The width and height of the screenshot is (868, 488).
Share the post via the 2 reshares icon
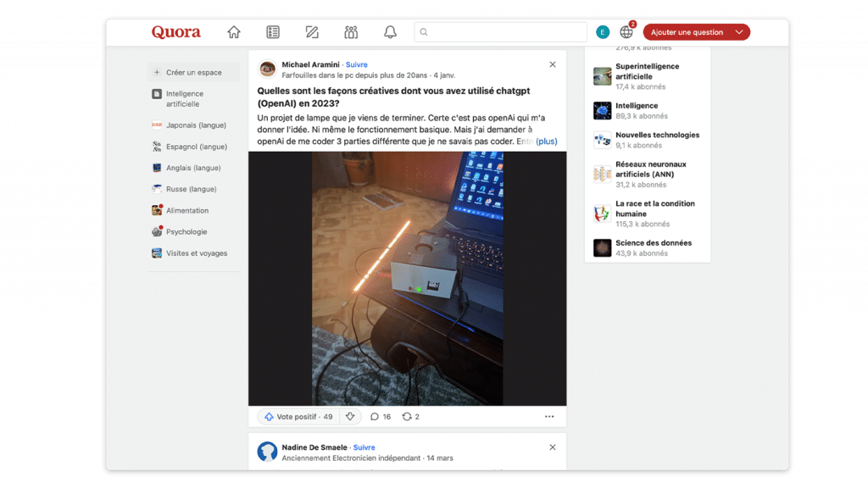click(411, 417)
